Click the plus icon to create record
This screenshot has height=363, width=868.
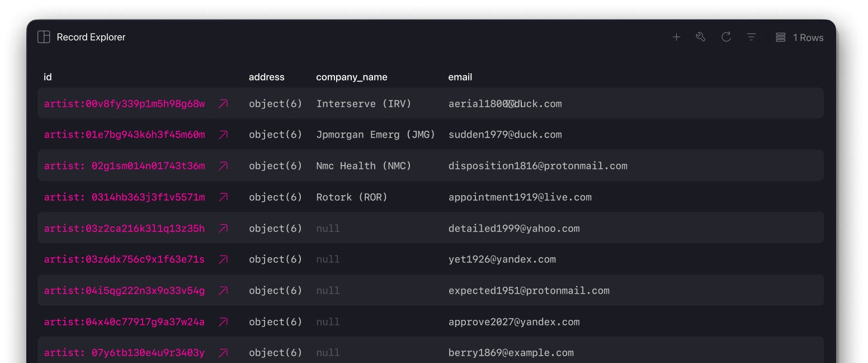(x=676, y=37)
